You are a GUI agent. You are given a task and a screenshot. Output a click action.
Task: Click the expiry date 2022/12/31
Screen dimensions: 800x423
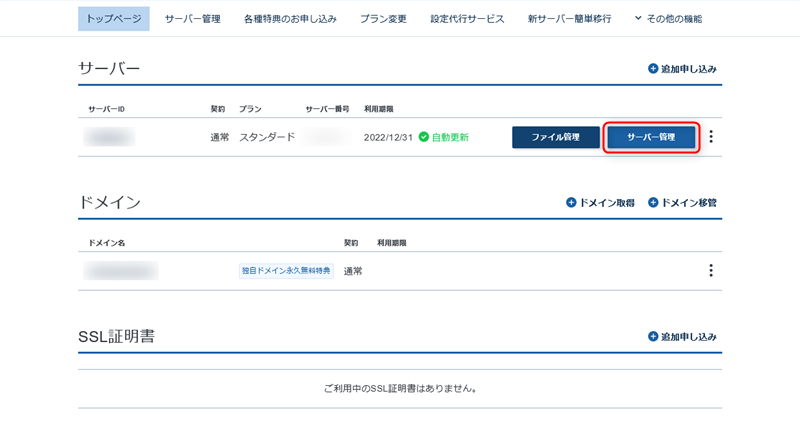point(388,137)
